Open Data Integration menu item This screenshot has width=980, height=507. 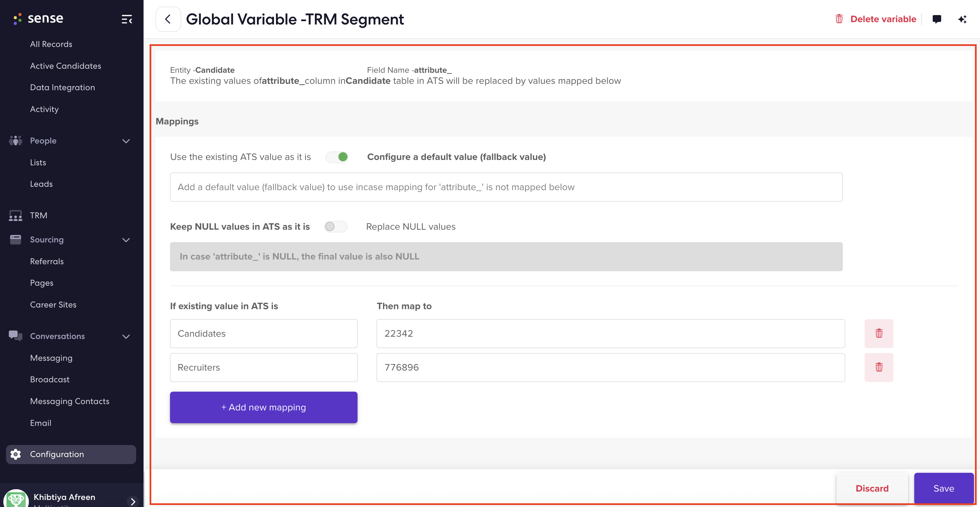[62, 87]
